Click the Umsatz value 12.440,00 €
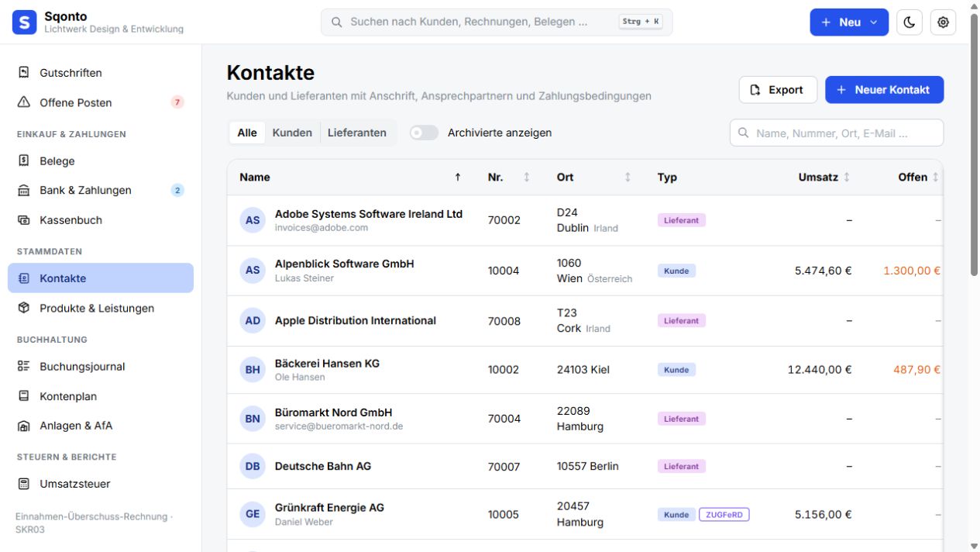Viewport: 980px width, 552px height. tap(820, 370)
